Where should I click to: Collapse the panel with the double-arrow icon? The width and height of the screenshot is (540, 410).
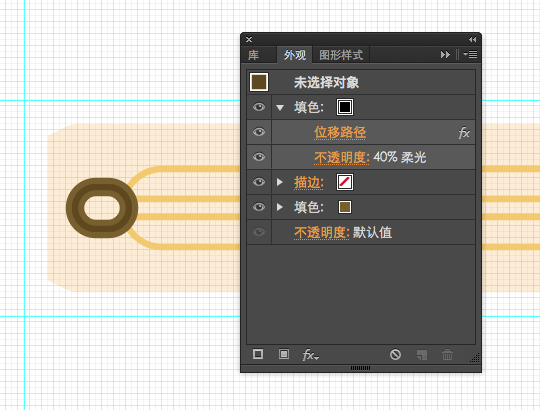(x=472, y=40)
